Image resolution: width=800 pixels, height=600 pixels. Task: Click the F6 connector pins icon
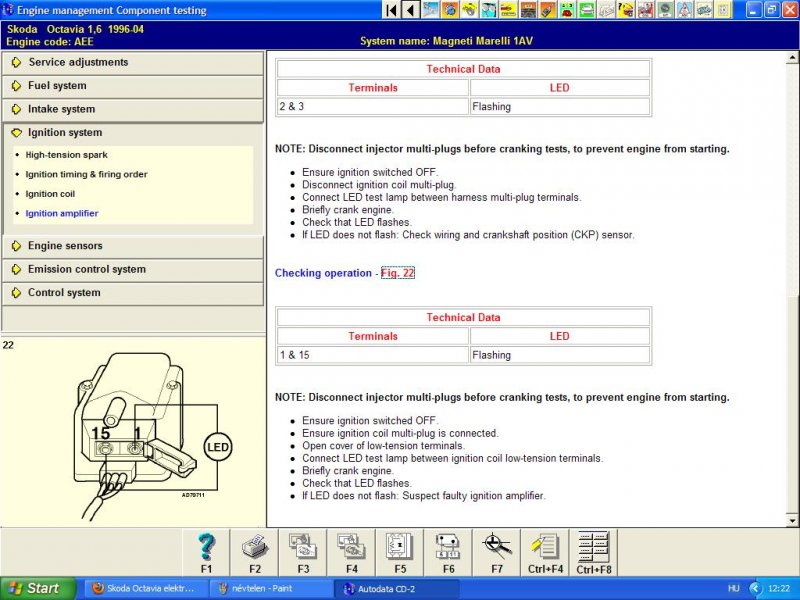448,553
